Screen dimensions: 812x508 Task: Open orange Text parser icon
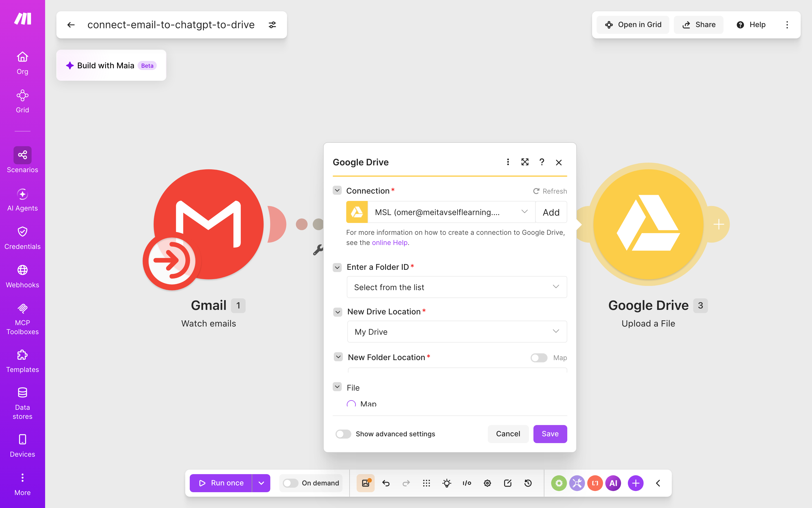(595, 483)
